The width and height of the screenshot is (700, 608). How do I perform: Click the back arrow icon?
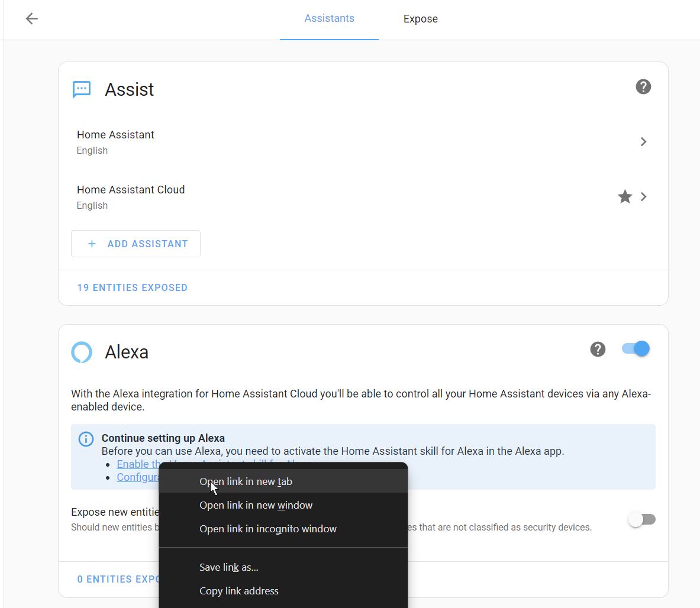pos(32,19)
